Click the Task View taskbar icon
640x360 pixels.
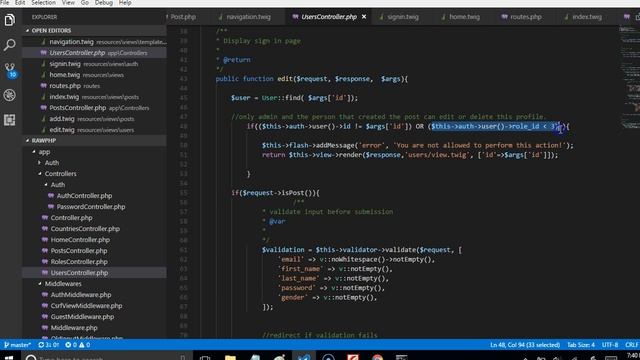tap(205, 358)
